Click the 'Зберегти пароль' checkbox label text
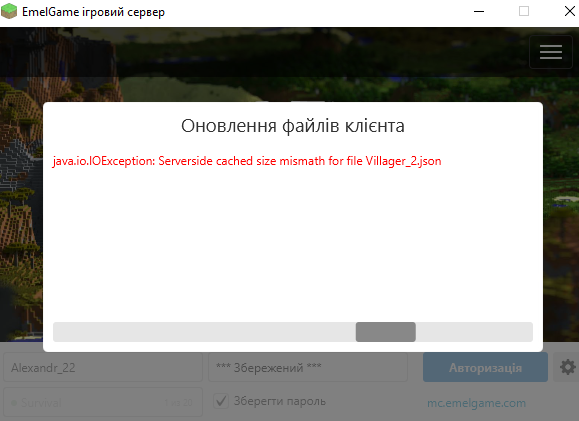The height and width of the screenshot is (421, 579). (280, 401)
